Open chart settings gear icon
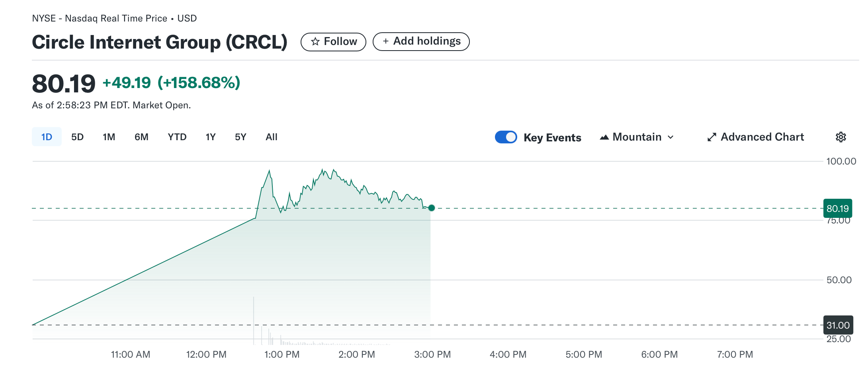 [x=841, y=137]
